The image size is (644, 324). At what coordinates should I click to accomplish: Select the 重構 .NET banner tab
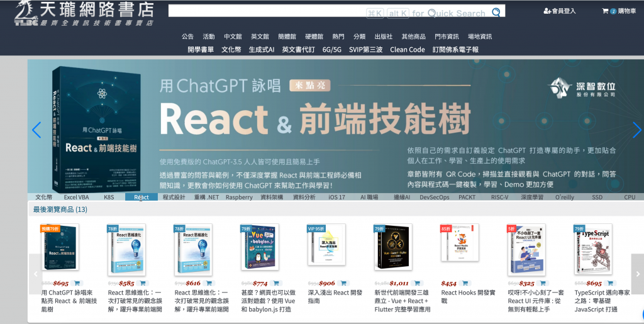pos(206,197)
